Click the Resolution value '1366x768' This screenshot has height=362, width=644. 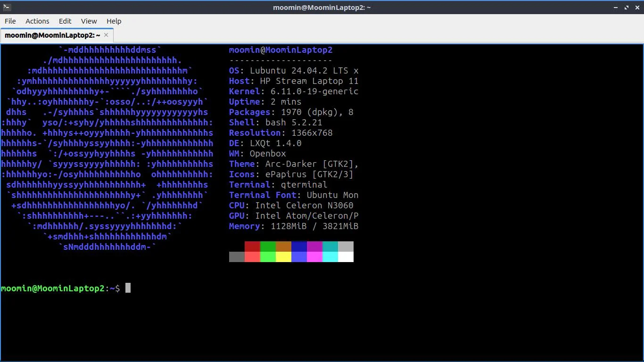312,133
